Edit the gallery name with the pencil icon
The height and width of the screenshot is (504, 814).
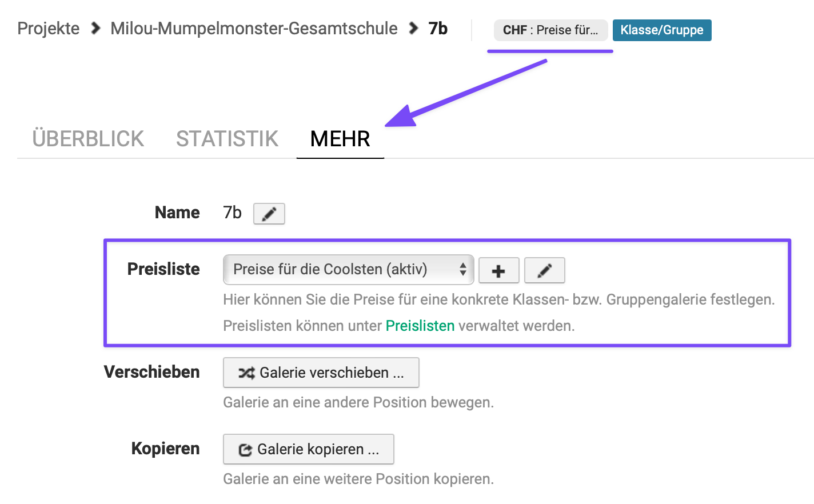tap(269, 214)
